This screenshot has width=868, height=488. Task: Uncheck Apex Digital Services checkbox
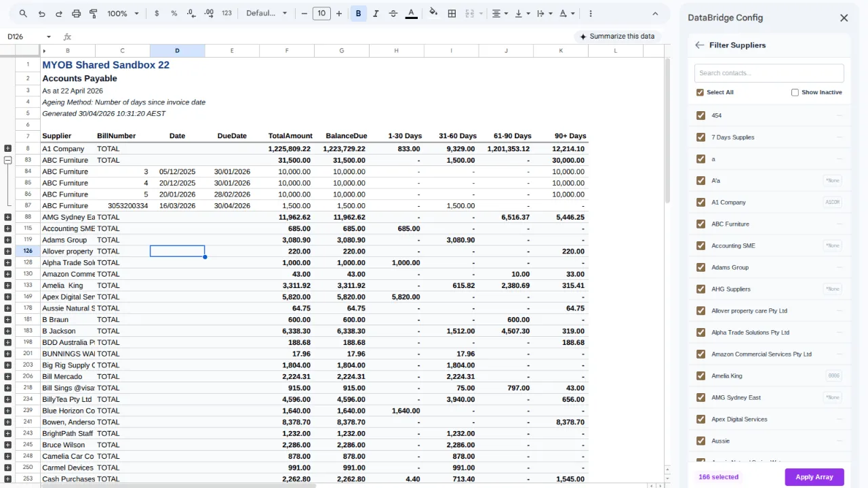[x=701, y=420]
